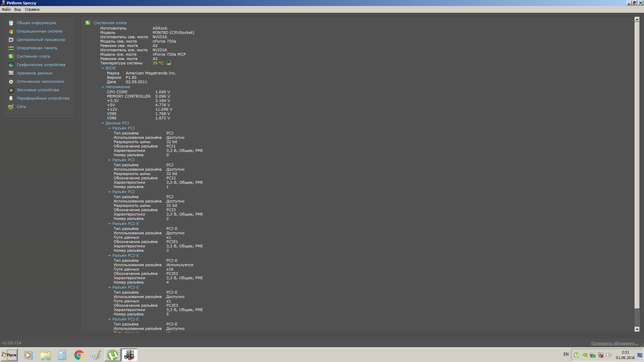Launch Google Chrome from taskbar
Viewport: 644px width, 362px height.
(79, 355)
